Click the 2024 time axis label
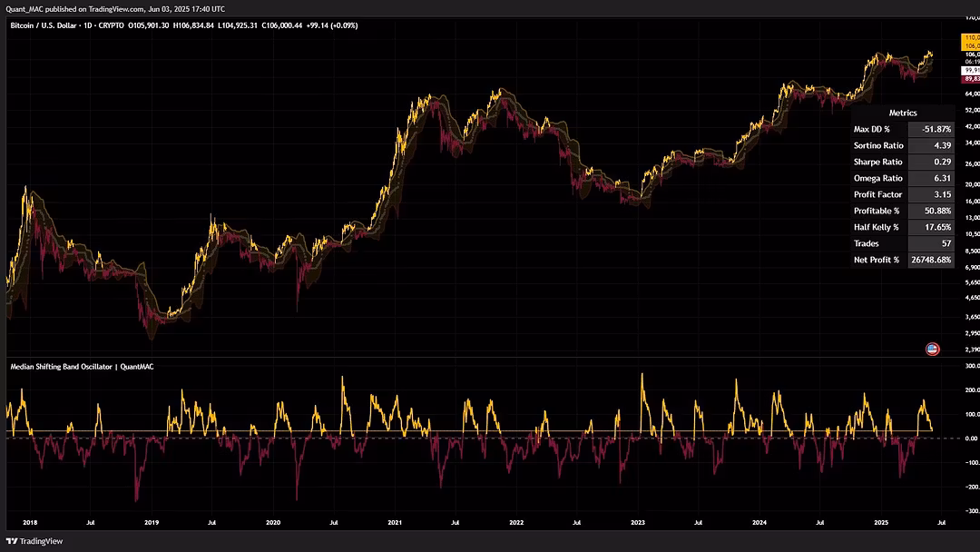 759,523
